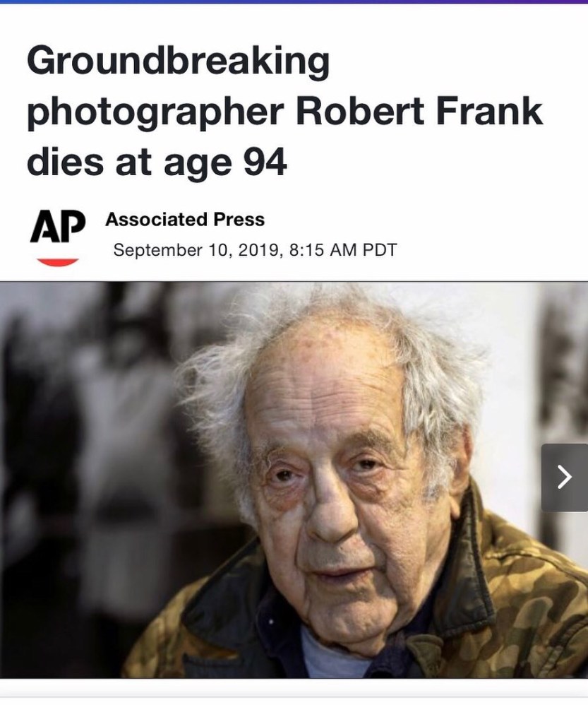Image resolution: width=588 pixels, height=705 pixels.
Task: Open the portrait photo of the elderly man
Action: (x=294, y=480)
